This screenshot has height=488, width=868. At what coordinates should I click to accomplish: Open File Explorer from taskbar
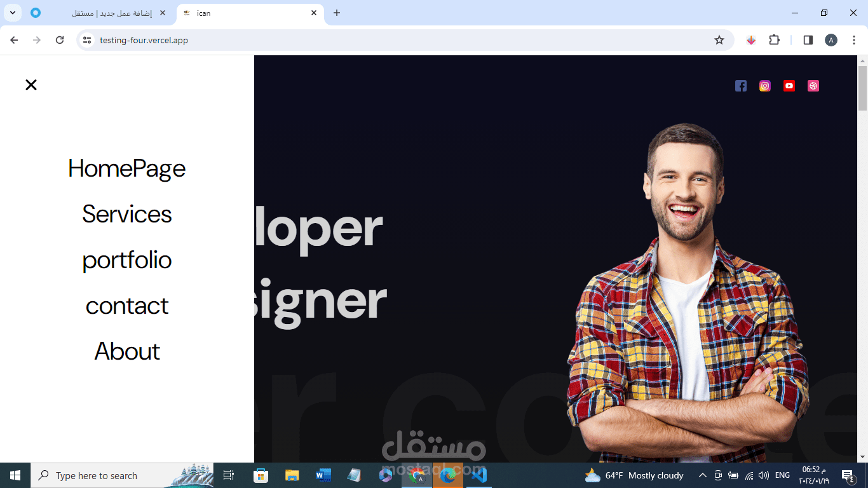[x=292, y=475]
